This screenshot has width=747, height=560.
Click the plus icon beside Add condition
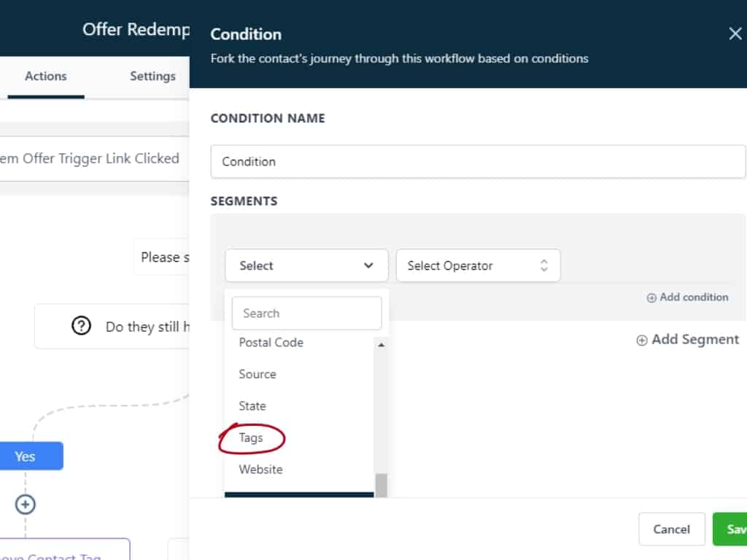[651, 297]
